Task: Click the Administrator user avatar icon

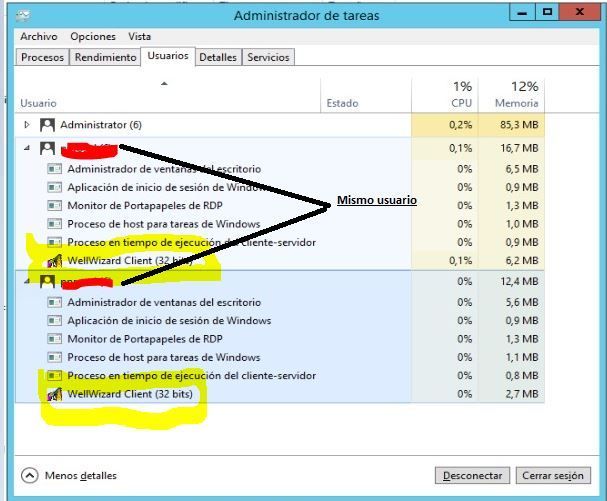Action: pos(47,125)
